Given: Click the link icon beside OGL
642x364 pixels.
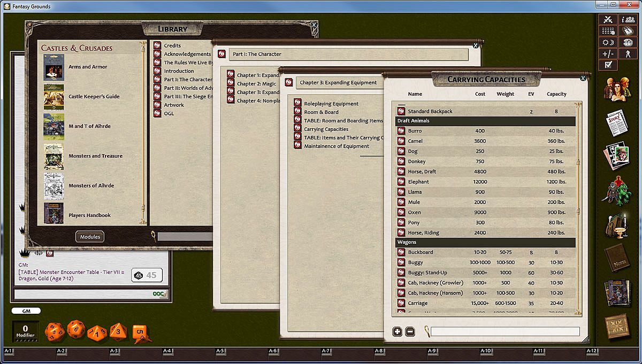Looking at the screenshot, I should click(x=157, y=113).
